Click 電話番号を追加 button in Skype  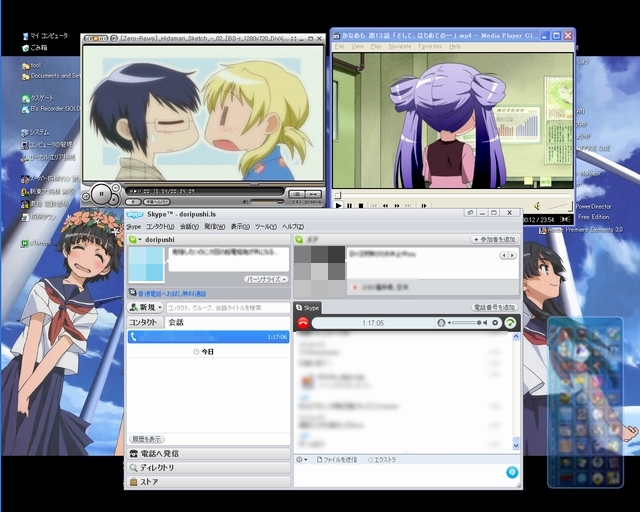click(494, 307)
